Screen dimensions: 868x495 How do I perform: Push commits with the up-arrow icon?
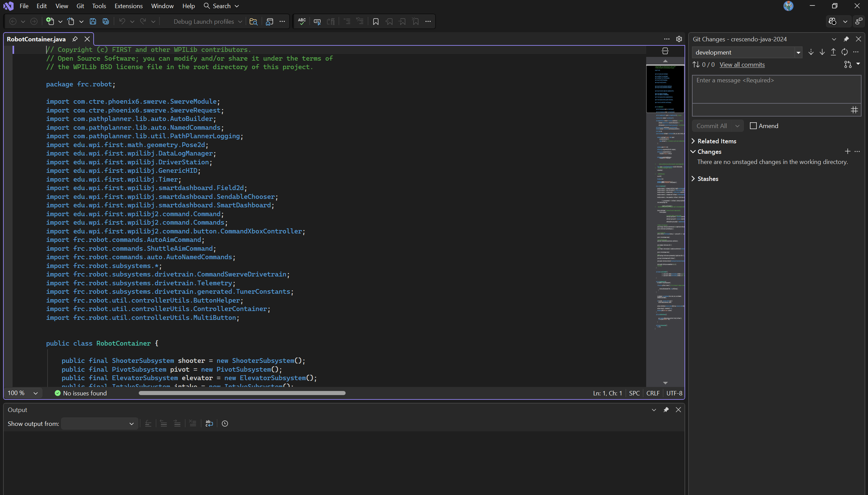(x=833, y=52)
